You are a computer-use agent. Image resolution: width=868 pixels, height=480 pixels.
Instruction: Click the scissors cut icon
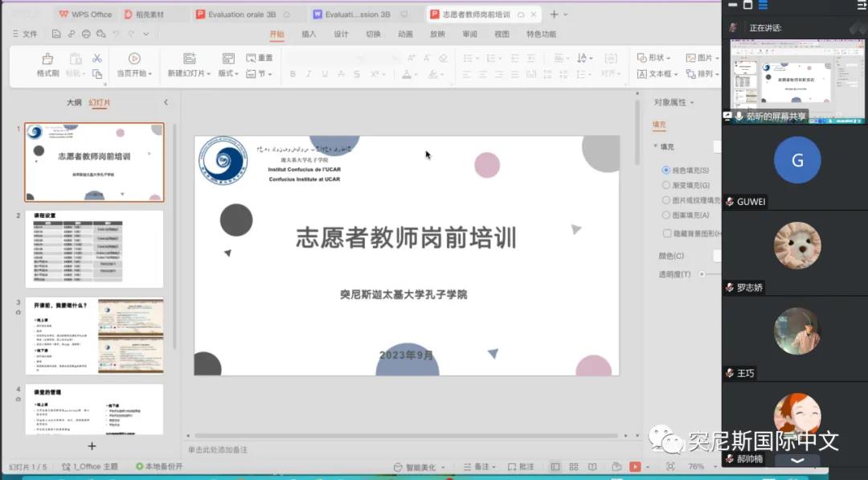[x=97, y=58]
